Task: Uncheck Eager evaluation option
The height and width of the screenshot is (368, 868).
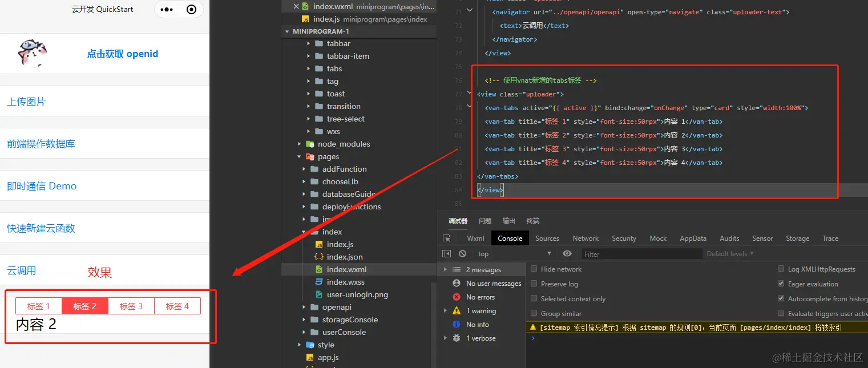Action: [x=781, y=284]
